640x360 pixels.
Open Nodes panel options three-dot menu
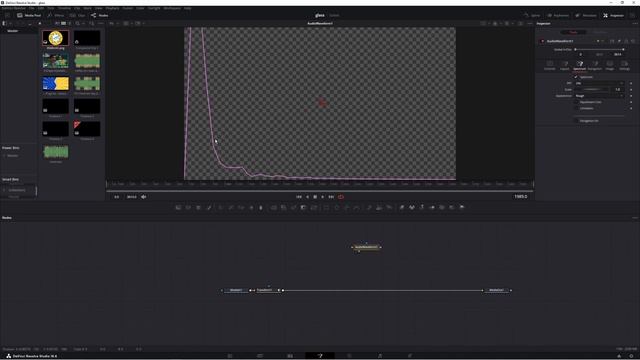tap(635, 218)
